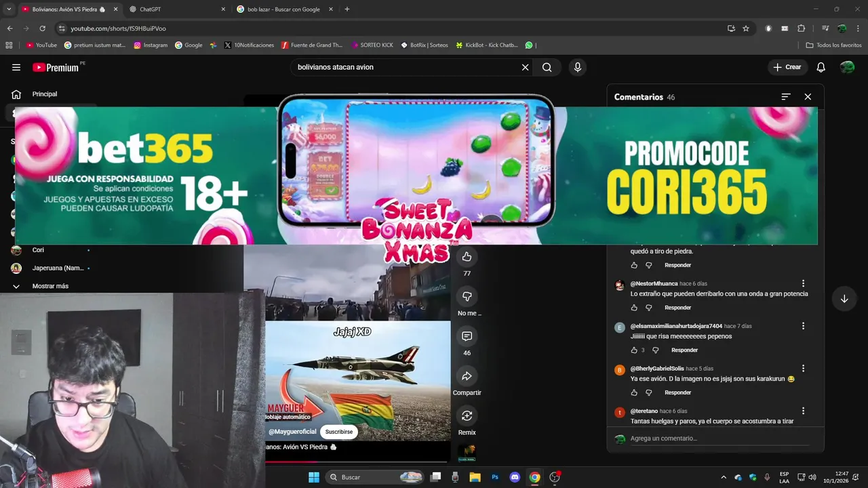
Task: Open File Explorer from the taskbar
Action: tap(475, 477)
